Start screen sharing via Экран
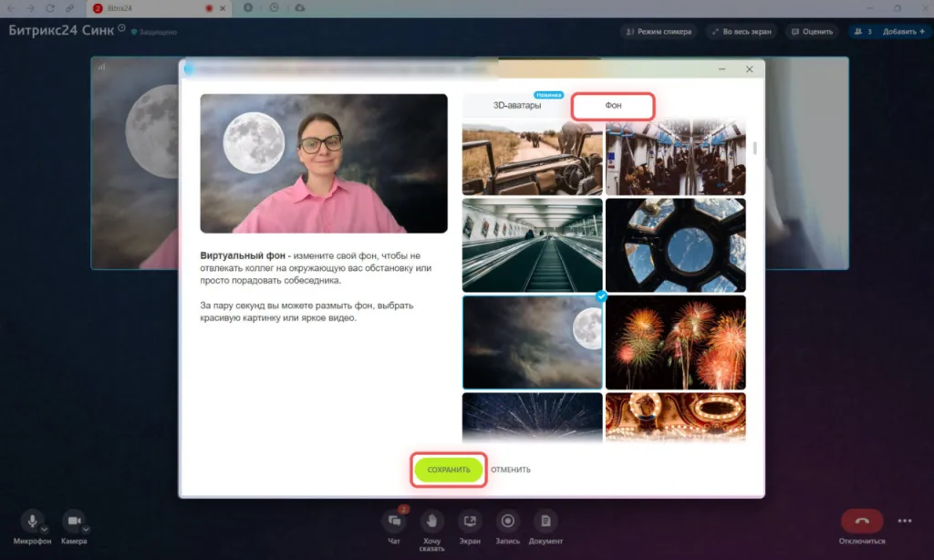This screenshot has height=560, width=934. click(x=470, y=521)
